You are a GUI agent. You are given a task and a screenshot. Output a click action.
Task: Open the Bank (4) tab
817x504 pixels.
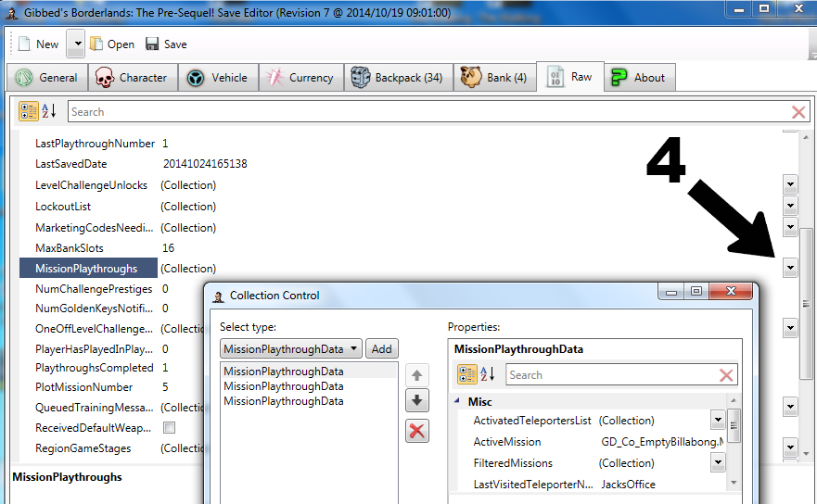click(x=494, y=78)
